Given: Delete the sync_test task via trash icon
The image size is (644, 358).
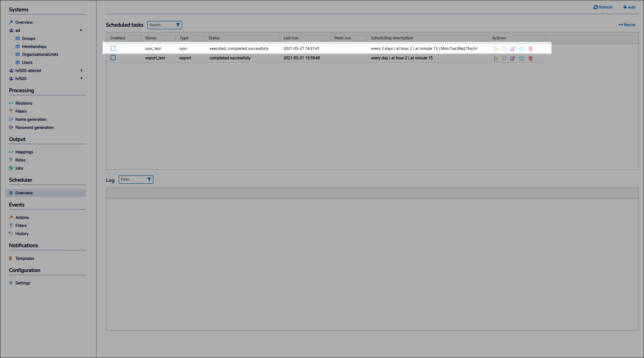Looking at the screenshot, I should 531,49.
